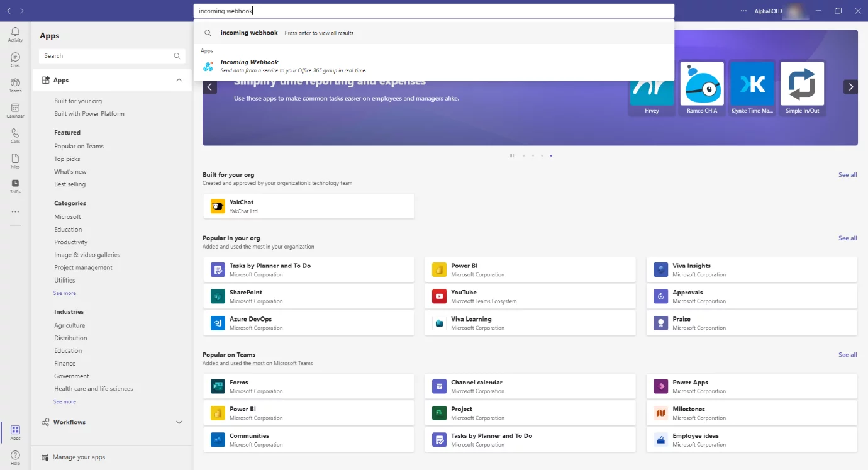
Task: Select the Finance industry
Action: (x=65, y=364)
